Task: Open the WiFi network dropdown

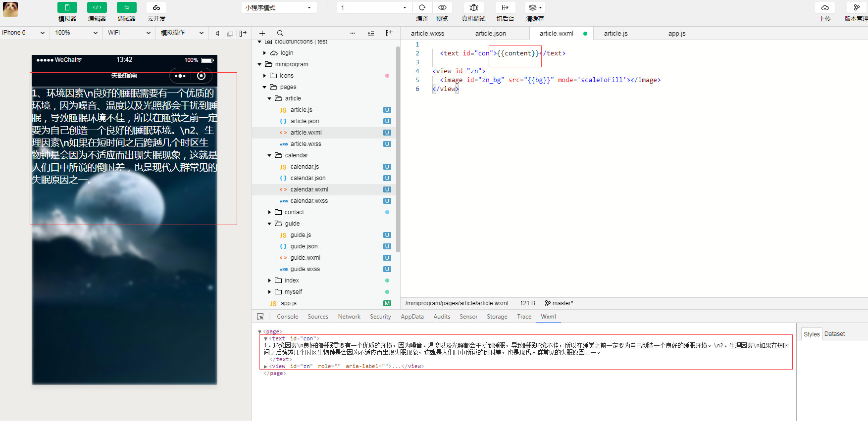Action: coord(129,33)
